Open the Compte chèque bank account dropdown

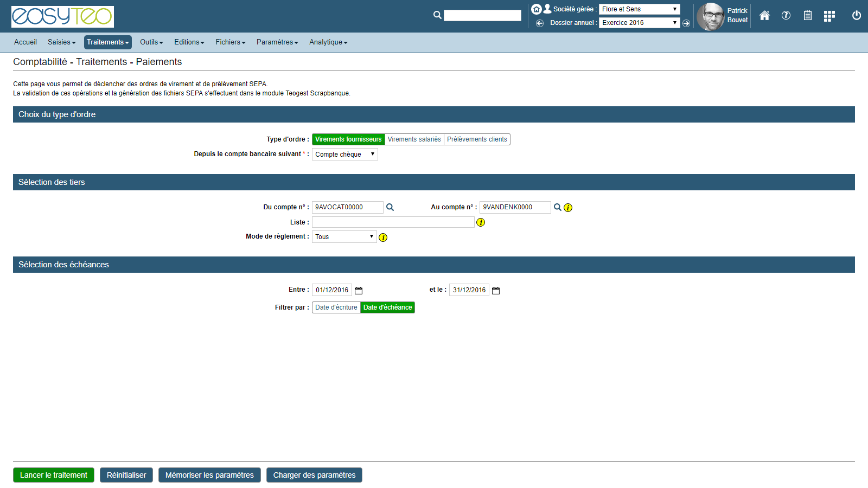(344, 155)
